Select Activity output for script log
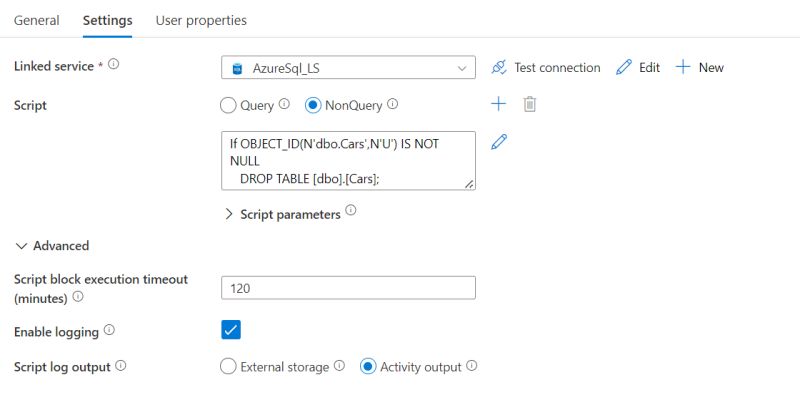Viewport: 800px width, 407px height. (x=367, y=367)
